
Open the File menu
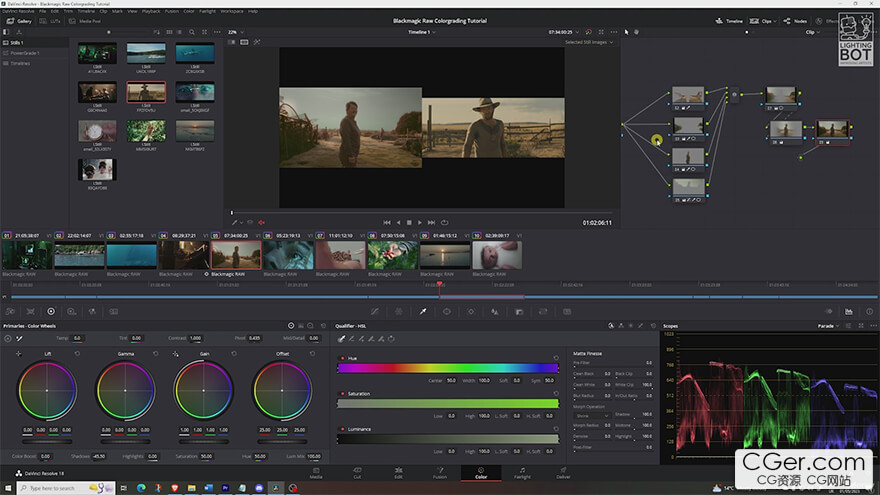[43, 11]
